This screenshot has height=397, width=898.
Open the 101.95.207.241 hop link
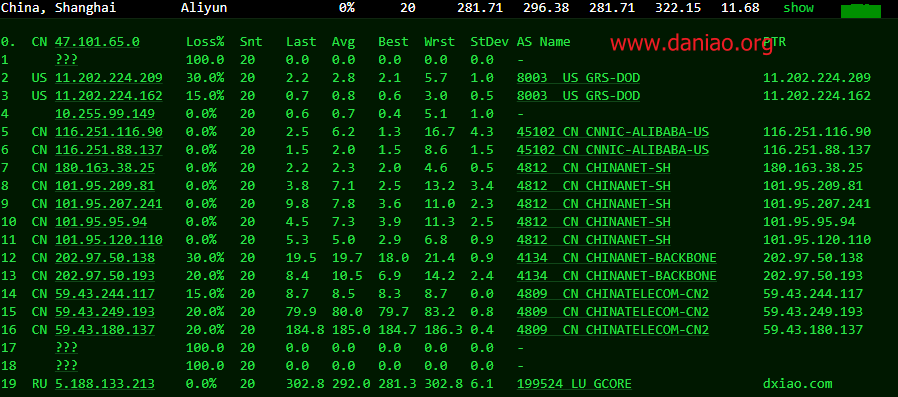[109, 204]
